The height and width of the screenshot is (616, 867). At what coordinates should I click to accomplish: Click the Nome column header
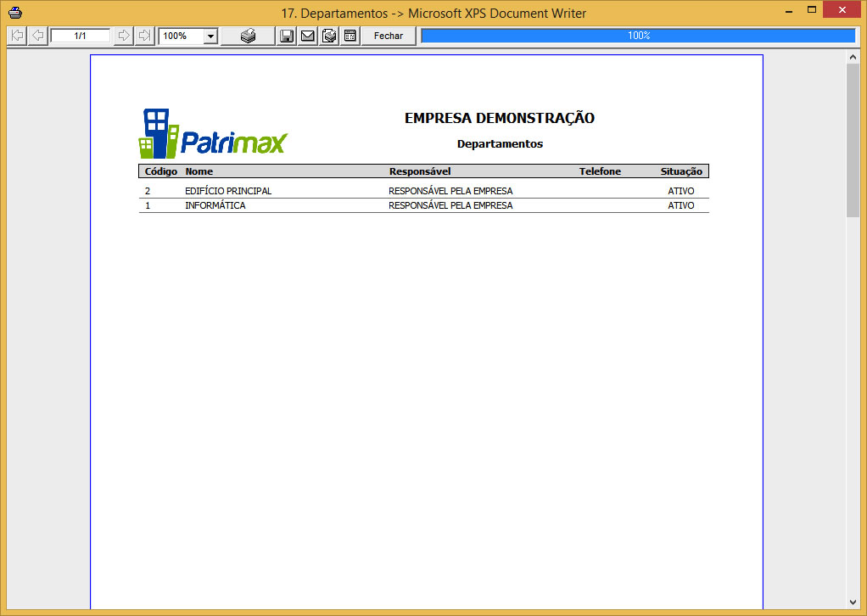point(199,171)
